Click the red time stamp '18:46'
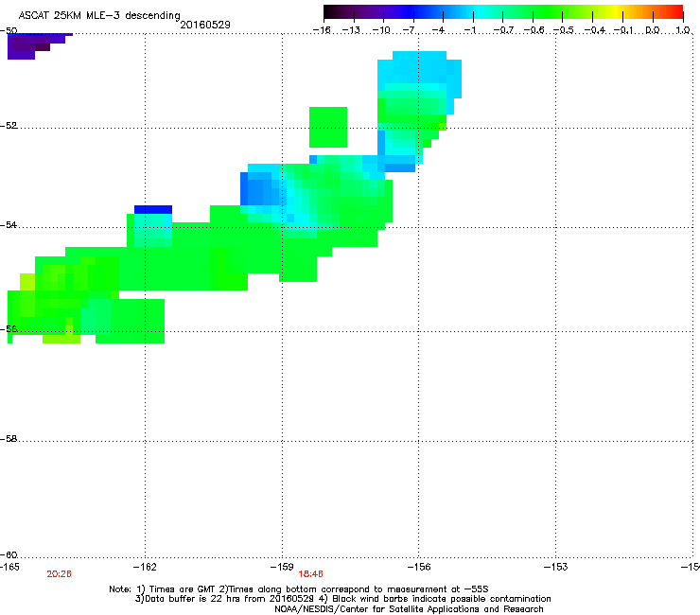This screenshot has width=700, height=615. [x=310, y=574]
